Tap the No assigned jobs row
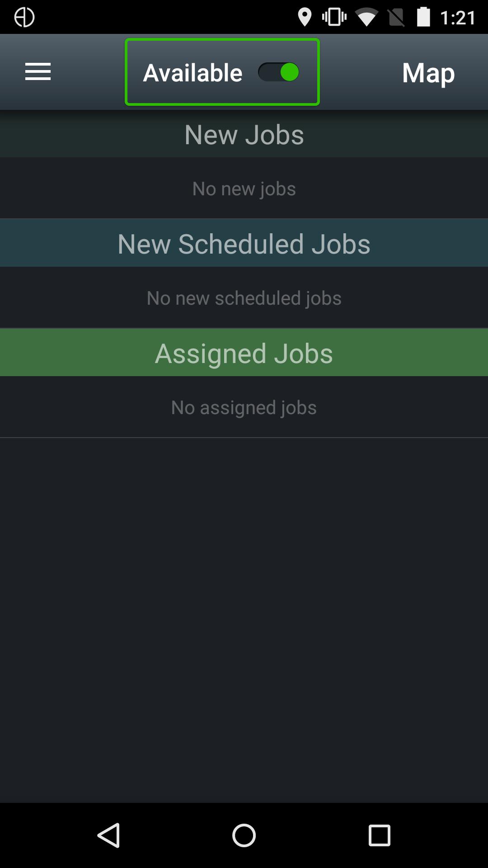This screenshot has height=868, width=488. coord(244,406)
